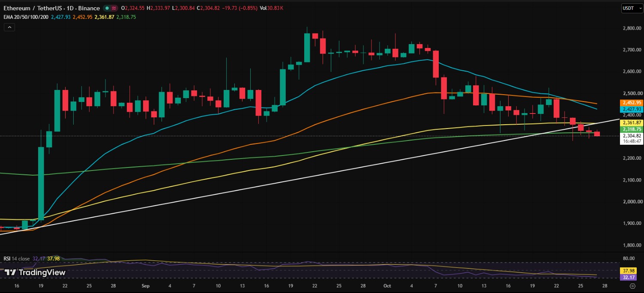The image size is (644, 293).
Task: Click the 2,000.00 price scale tick
Action: tap(631, 202)
